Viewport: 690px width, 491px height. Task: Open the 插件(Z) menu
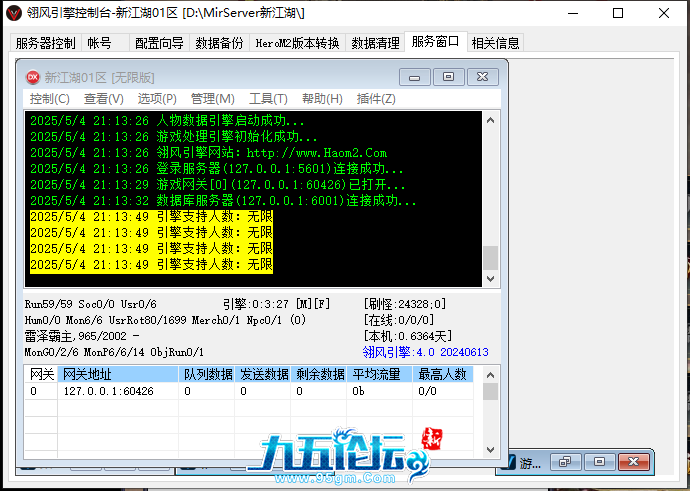point(376,99)
